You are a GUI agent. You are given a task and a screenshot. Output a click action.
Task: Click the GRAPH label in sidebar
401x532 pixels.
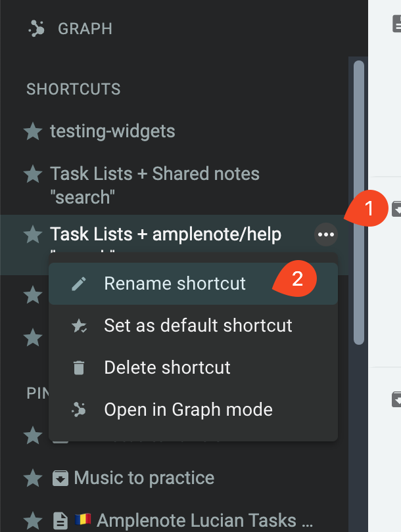[x=85, y=29]
